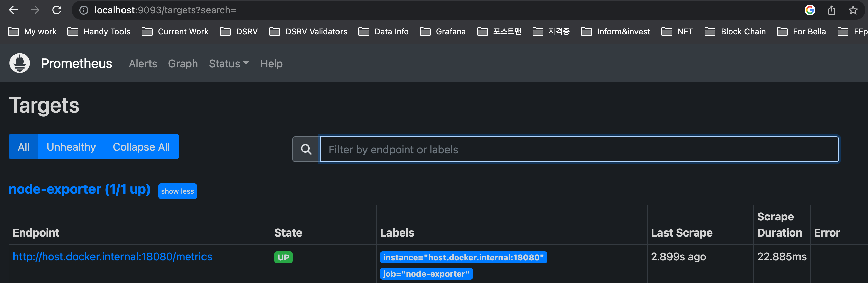Focus the Filter by endpoint or labels field
The image size is (868, 283).
pos(579,149)
